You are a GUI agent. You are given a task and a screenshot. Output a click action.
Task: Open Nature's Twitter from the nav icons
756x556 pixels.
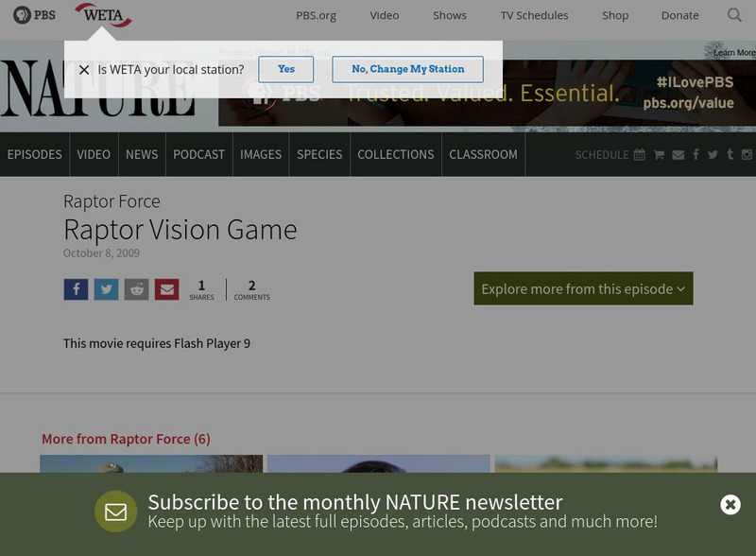coord(713,154)
